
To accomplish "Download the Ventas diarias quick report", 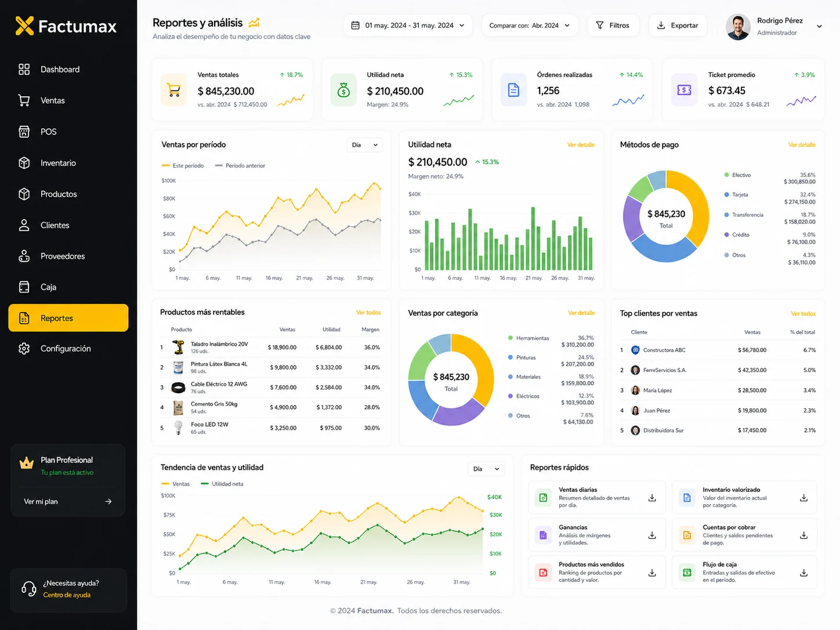I will tap(652, 498).
